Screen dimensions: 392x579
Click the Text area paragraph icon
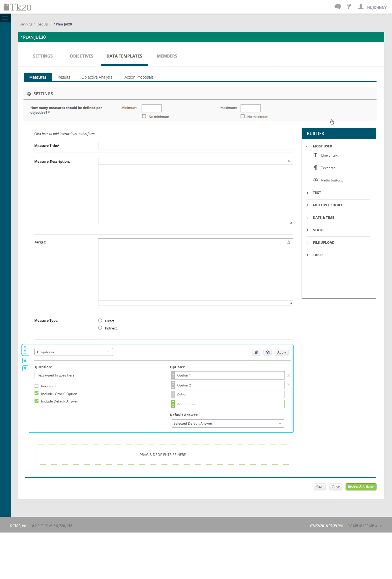315,168
